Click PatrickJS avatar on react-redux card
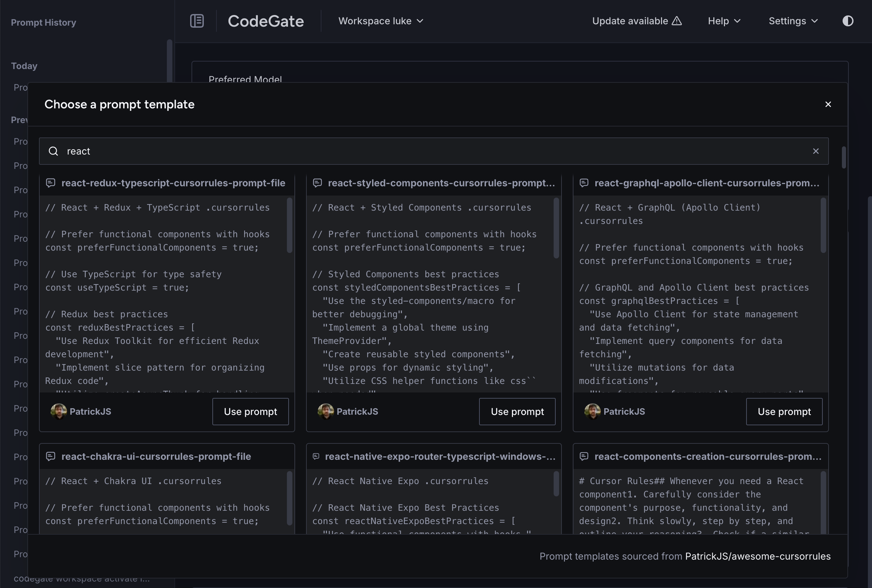872x588 pixels. tap(59, 411)
